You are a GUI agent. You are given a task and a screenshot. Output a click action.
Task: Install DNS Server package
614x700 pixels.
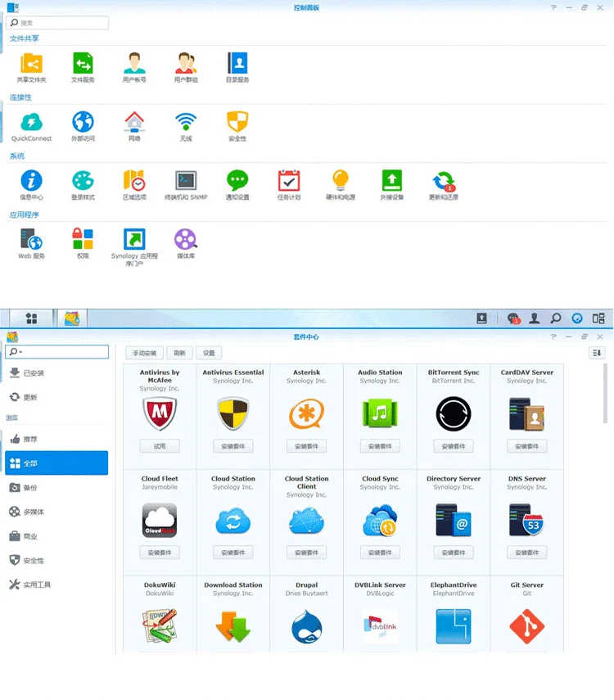point(527,553)
